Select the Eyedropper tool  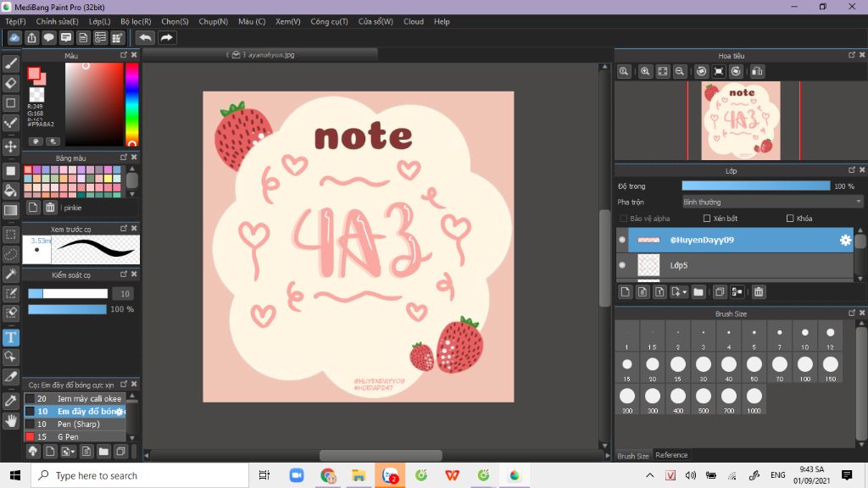pos(10,401)
